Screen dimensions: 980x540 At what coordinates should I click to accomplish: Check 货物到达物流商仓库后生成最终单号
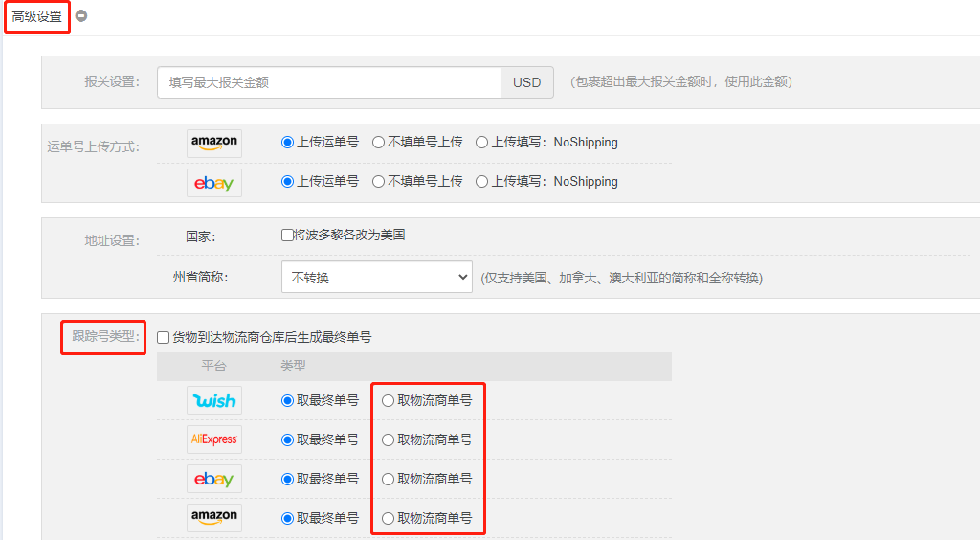point(163,337)
